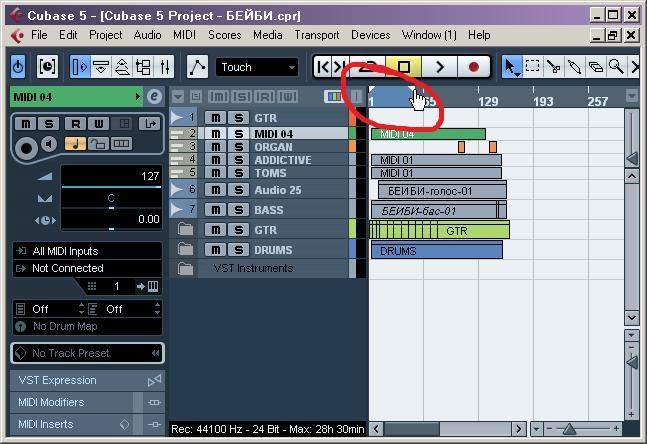Click ruler position 129
647x444 pixels.
pos(488,101)
